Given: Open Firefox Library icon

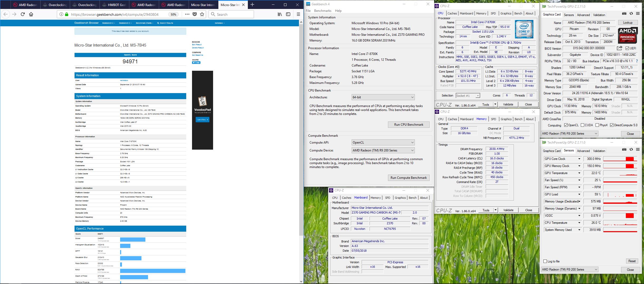Looking at the screenshot, I should point(280,14).
